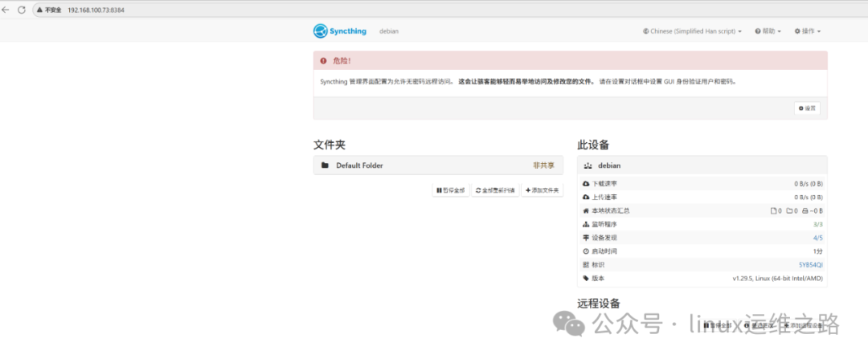Image resolution: width=868 pixels, height=359 pixels.
Task: Click the 添加文件夹 add folder button
Action: 542,190
